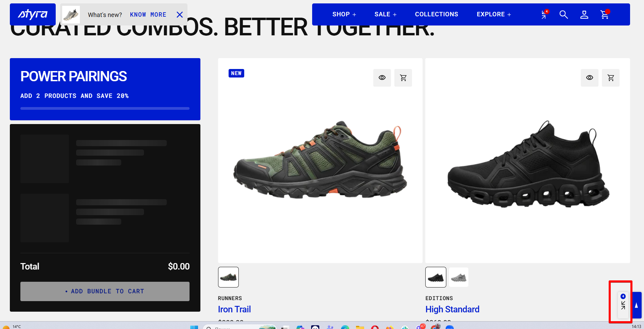The width and height of the screenshot is (644, 329).
Task: Click the scroll-to-top arrow button
Action: point(637,305)
